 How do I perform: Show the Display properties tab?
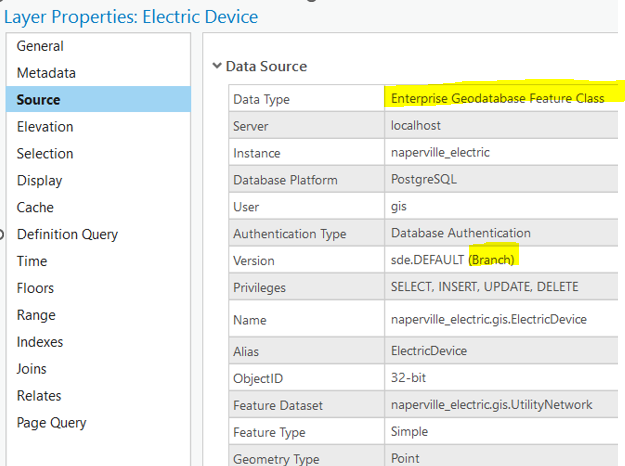39,181
